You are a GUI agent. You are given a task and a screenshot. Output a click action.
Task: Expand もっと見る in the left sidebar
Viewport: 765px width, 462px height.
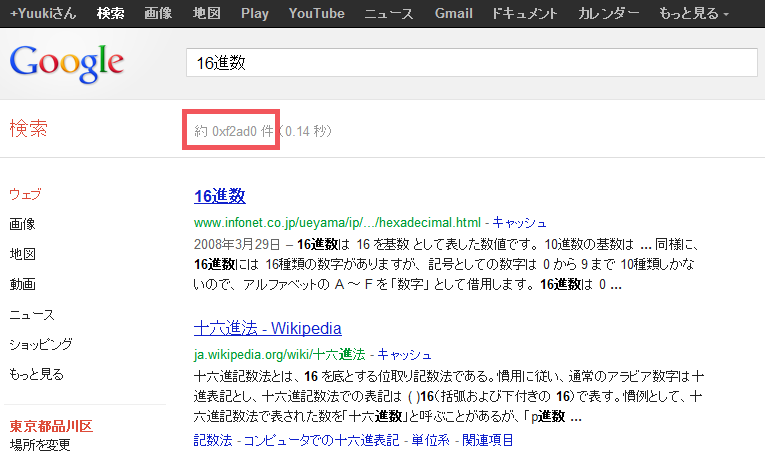(x=37, y=374)
